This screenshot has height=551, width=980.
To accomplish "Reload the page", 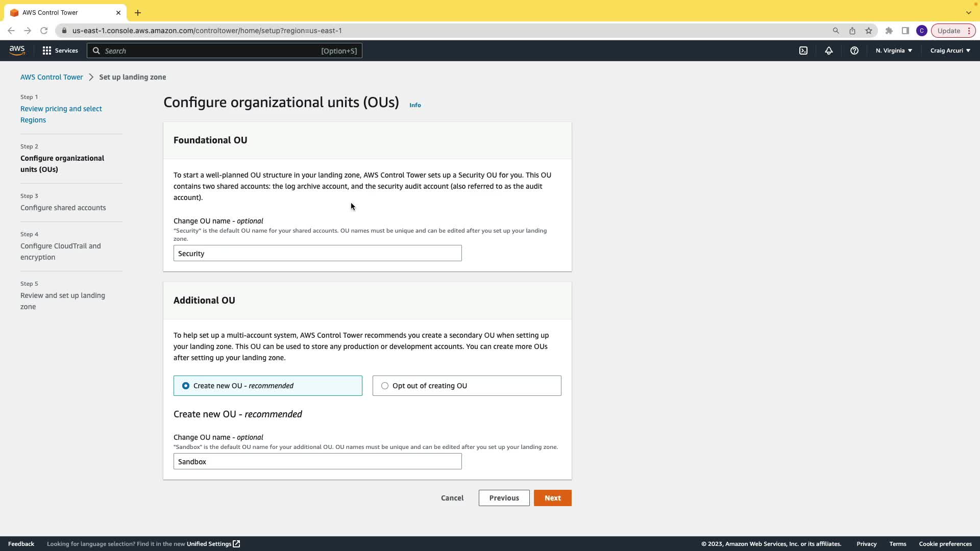I will 44,31.
